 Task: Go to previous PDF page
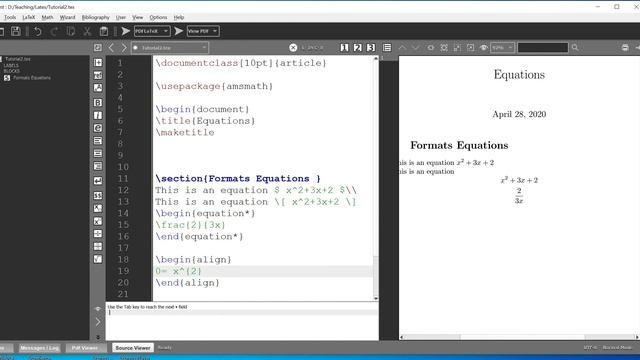click(402, 48)
